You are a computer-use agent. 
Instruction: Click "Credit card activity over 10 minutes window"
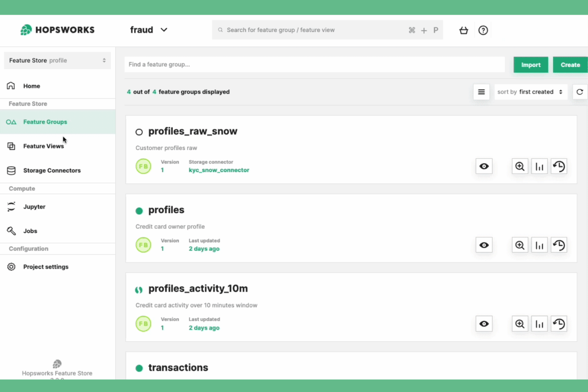[x=196, y=305]
